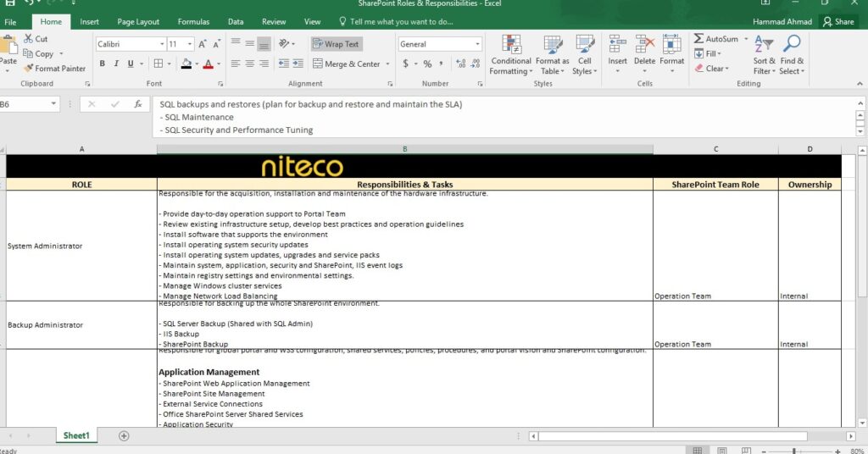Add a new sheet with plus
The image size is (868, 454).
(124, 435)
